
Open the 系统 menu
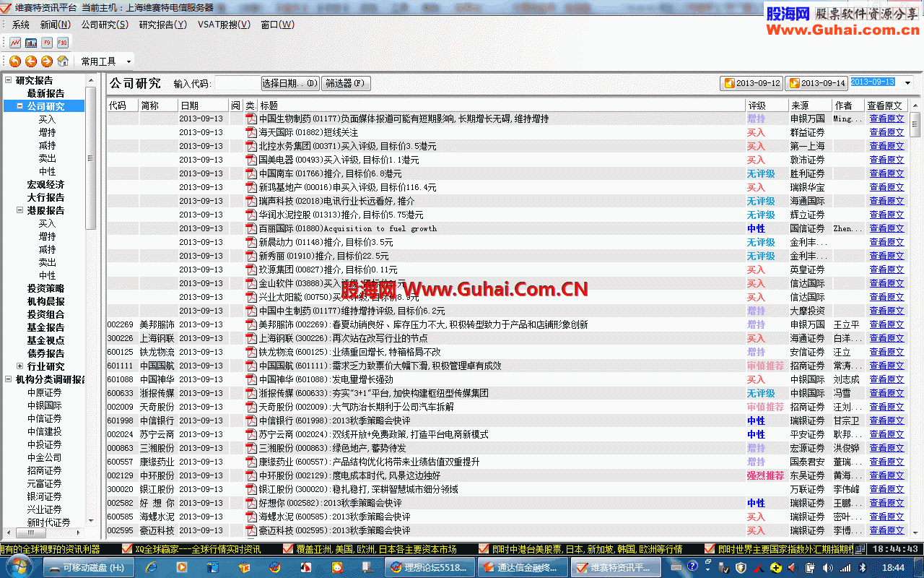click(21, 25)
